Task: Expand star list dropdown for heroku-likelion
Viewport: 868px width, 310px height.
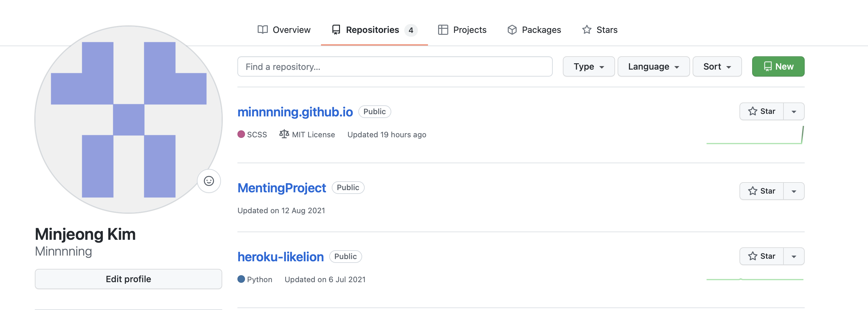Action: [x=794, y=256]
